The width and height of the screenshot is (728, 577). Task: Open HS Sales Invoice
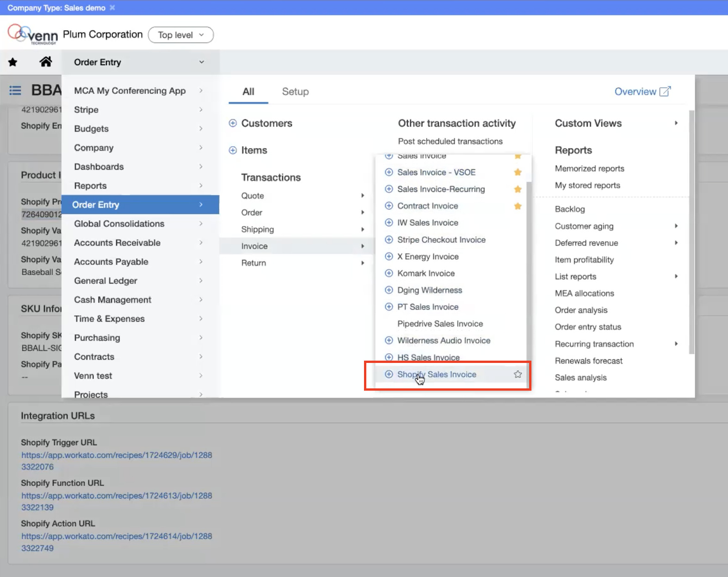point(428,357)
